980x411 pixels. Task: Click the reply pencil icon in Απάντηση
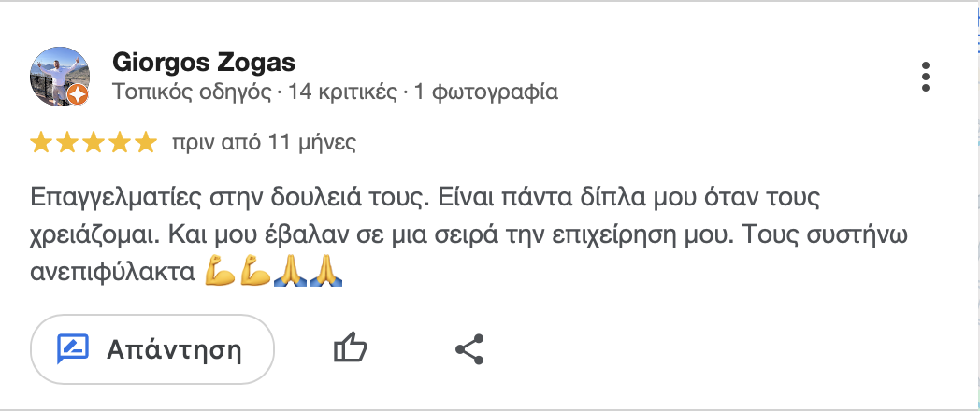[x=73, y=349]
